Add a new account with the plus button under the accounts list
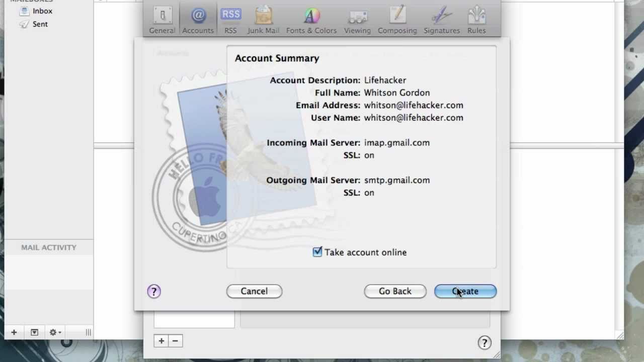Viewport: 644px width, 362px height. click(x=162, y=341)
